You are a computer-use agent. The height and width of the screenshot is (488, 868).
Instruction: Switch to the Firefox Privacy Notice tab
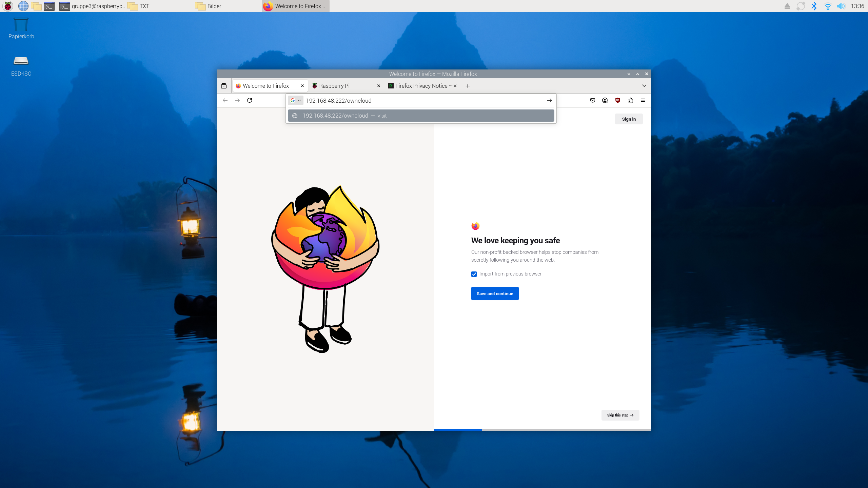point(423,86)
